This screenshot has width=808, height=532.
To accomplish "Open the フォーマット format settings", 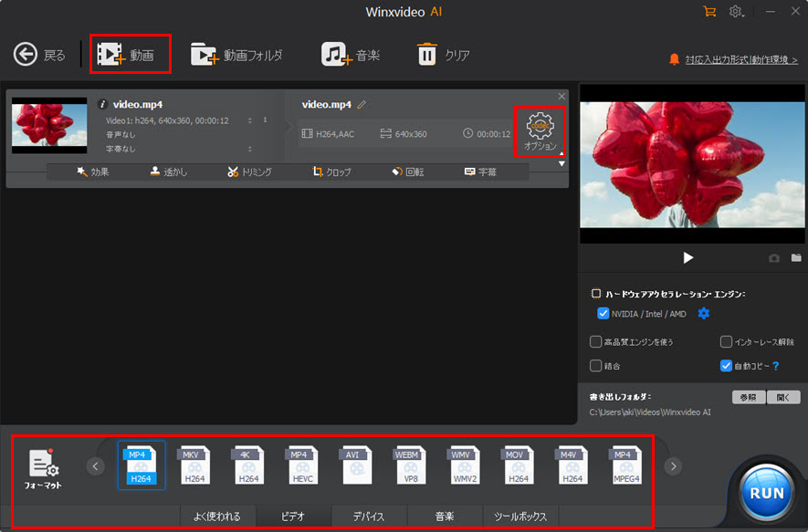I will pos(43,469).
